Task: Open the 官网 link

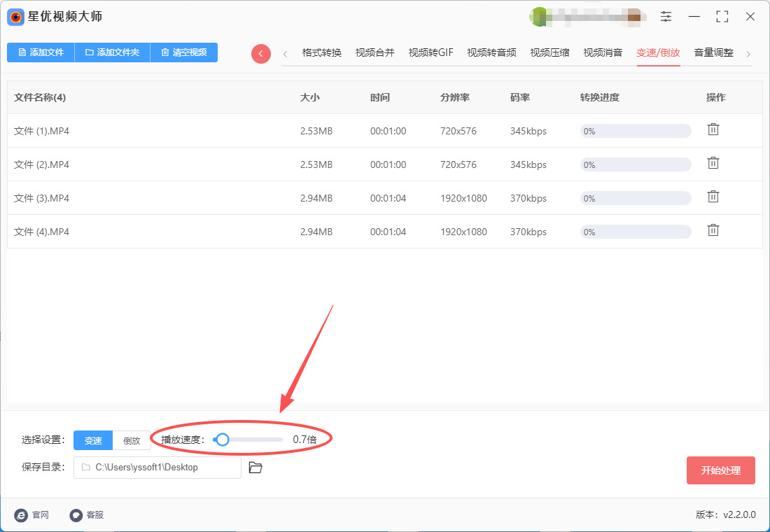Action: (x=41, y=514)
